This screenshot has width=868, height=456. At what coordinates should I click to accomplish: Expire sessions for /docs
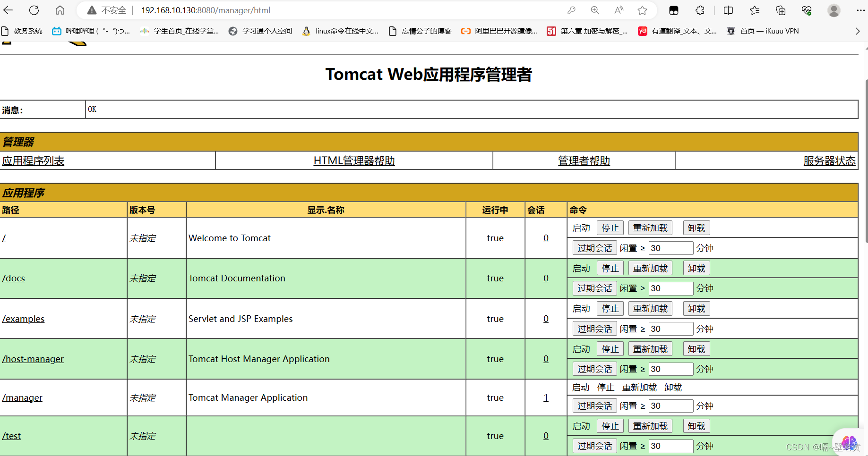click(594, 288)
